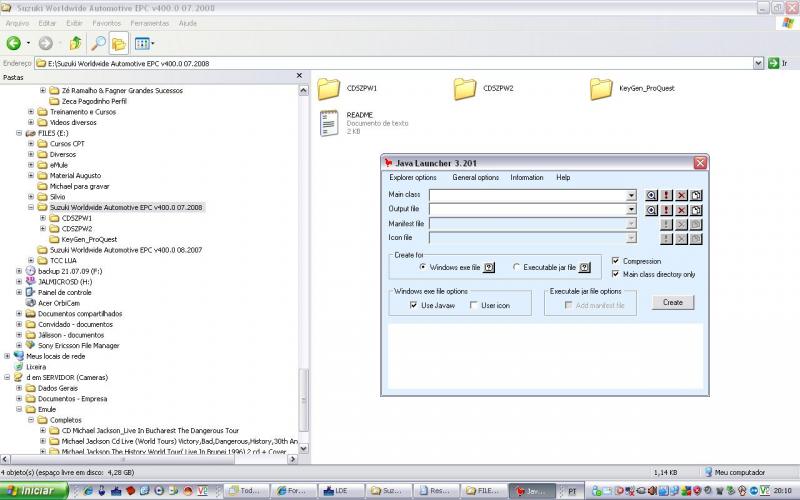Select the Lixeira item in the tree
This screenshot has width=800, height=500.
tap(36, 367)
